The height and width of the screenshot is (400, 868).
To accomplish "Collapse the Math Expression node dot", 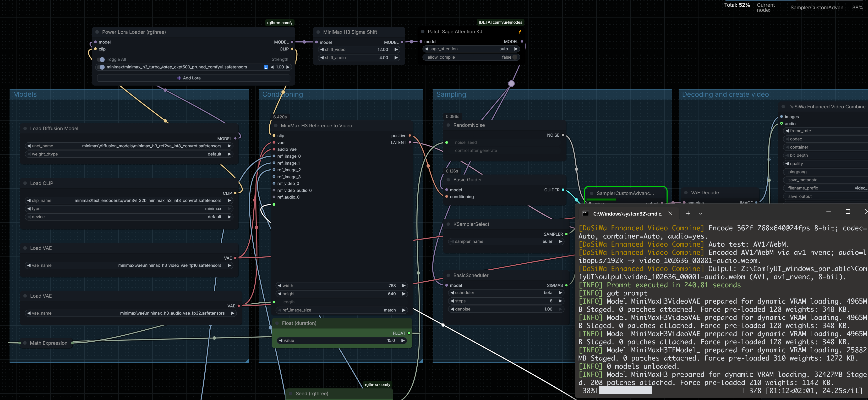I will [x=25, y=343].
